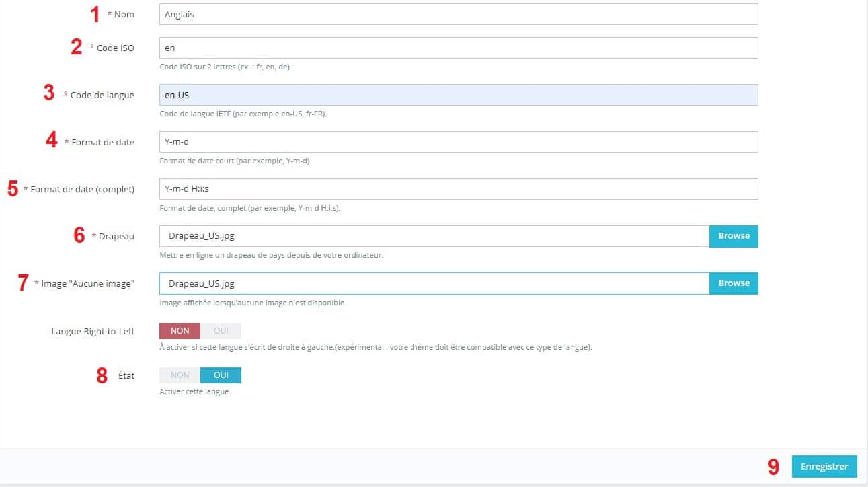Select the short Format de date input
The width and height of the screenshot is (868, 487).
pyautogui.click(x=458, y=142)
